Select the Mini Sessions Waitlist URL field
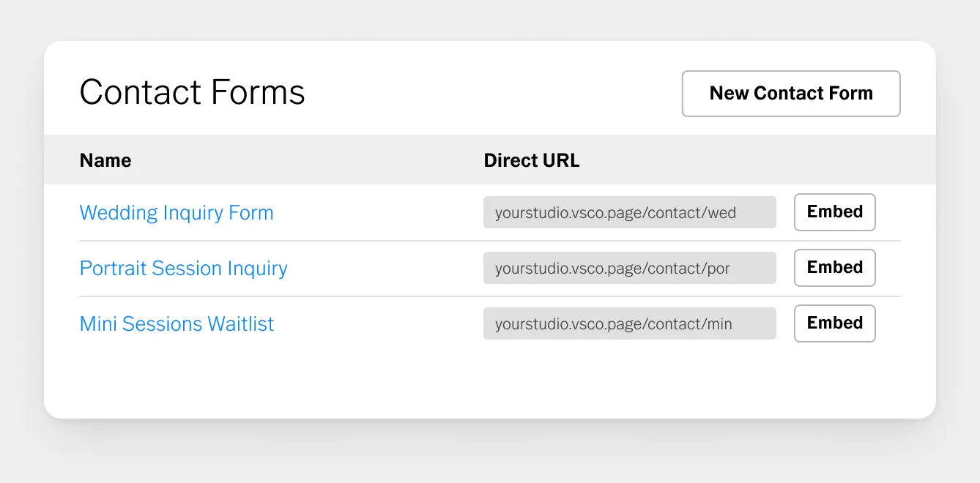 pyautogui.click(x=630, y=323)
